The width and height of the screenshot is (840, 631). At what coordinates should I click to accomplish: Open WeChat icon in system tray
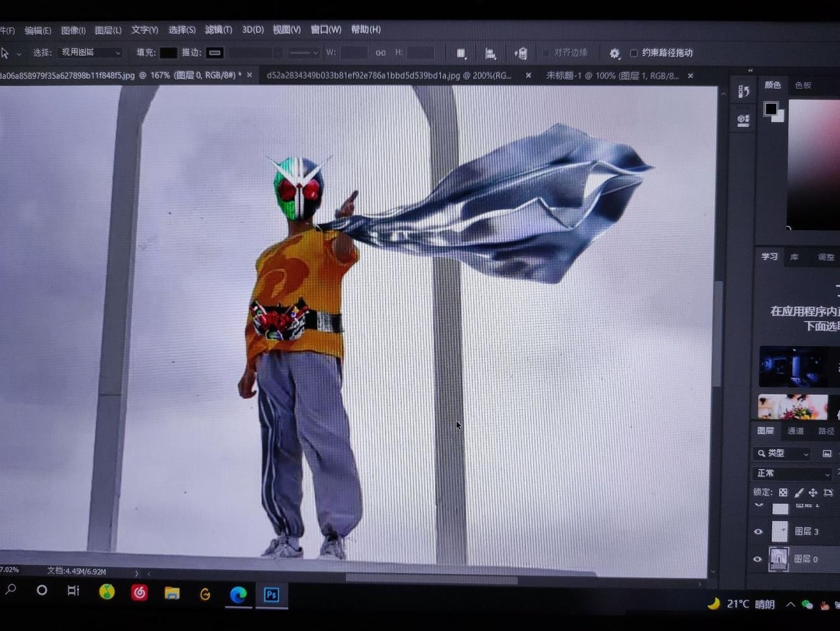[807, 604]
